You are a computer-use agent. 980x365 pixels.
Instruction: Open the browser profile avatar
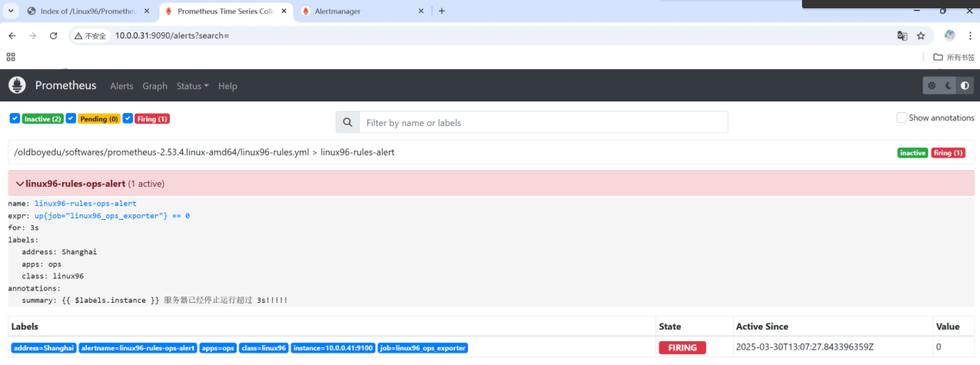pos(949,36)
